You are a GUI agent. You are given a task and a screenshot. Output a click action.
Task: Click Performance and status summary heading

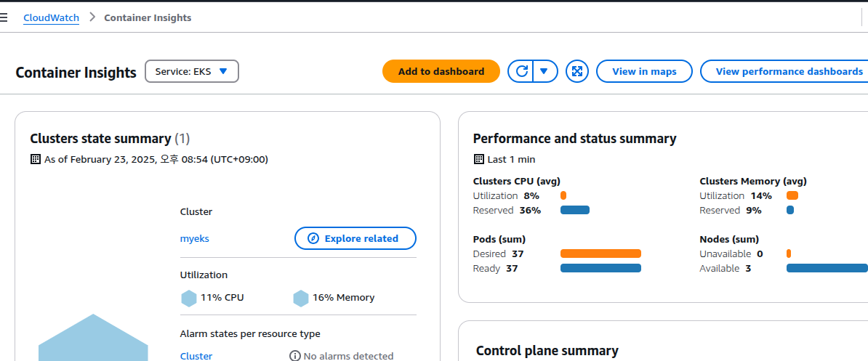point(575,139)
